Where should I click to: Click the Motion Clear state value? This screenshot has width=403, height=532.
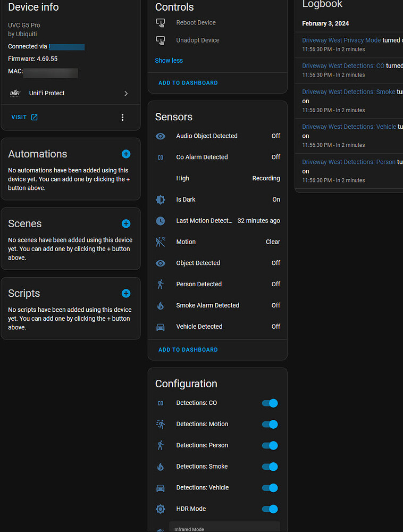pyautogui.click(x=273, y=242)
